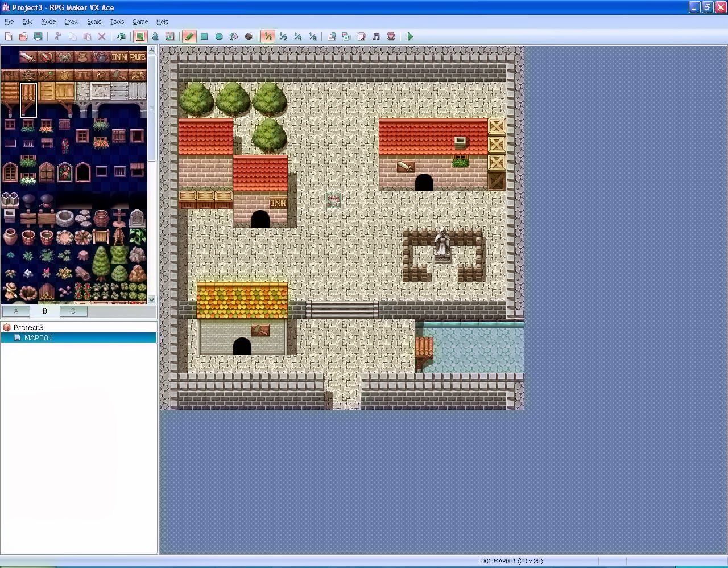Screen dimensions: 728x568
Task: Click the INN sign on the map
Action: 278,203
